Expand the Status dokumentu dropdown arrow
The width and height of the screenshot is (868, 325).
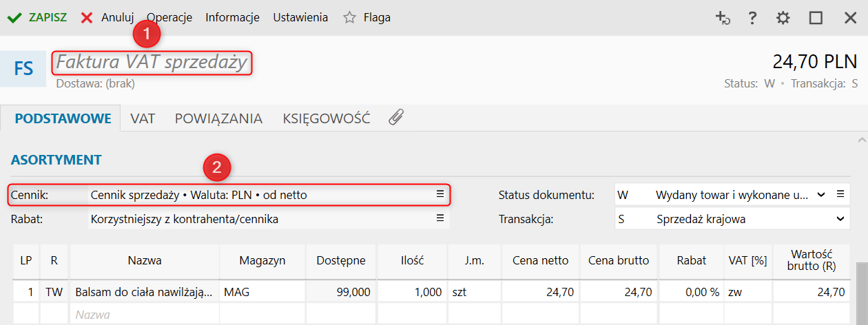point(820,195)
